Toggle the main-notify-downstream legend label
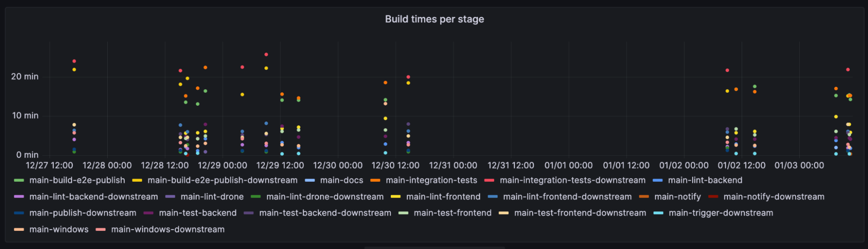Image resolution: width=868 pixels, height=249 pixels. point(774,197)
